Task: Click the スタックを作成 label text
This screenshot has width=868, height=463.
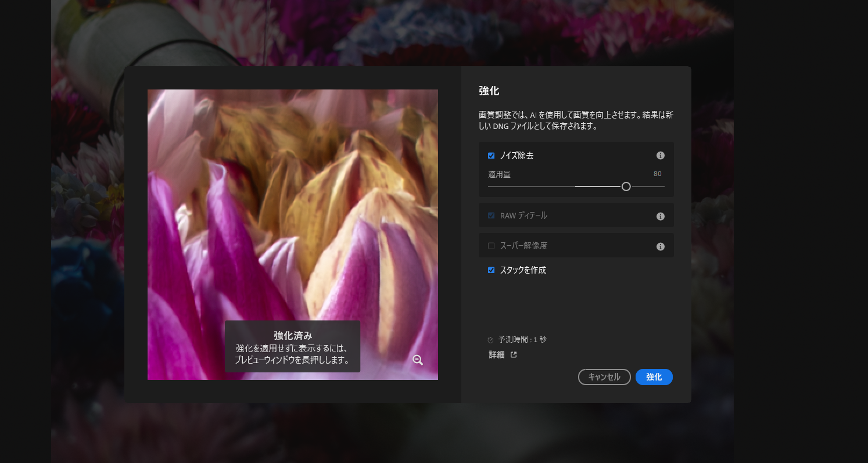Action: (523, 270)
